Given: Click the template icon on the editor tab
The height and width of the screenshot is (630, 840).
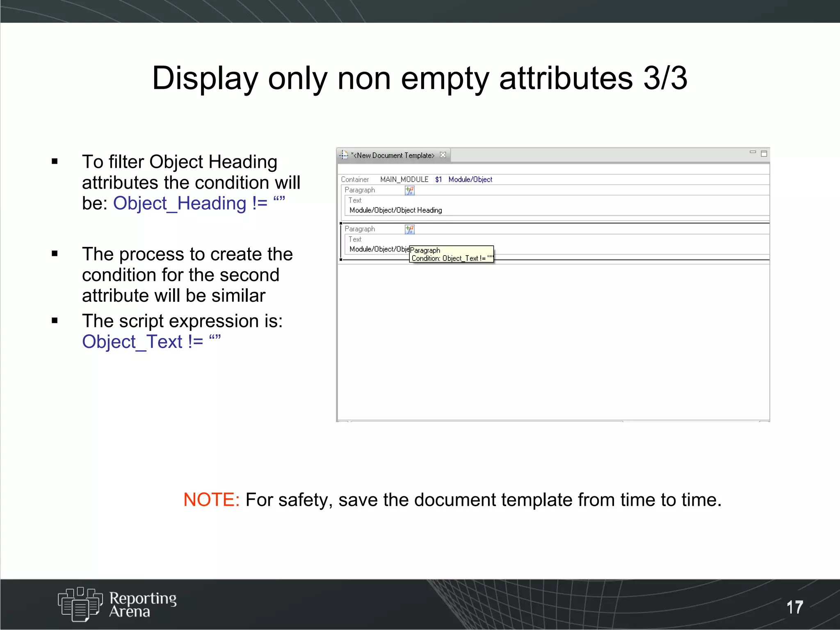Looking at the screenshot, I should [344, 155].
